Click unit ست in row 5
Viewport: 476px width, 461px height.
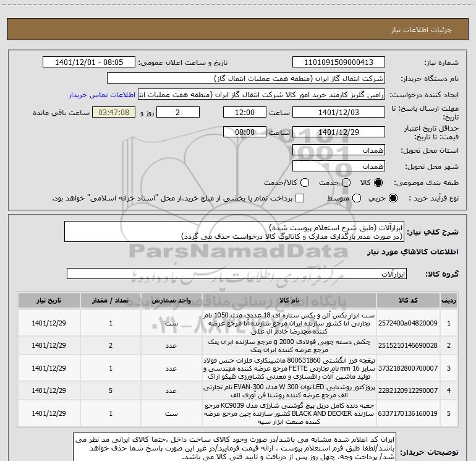coord(171,413)
